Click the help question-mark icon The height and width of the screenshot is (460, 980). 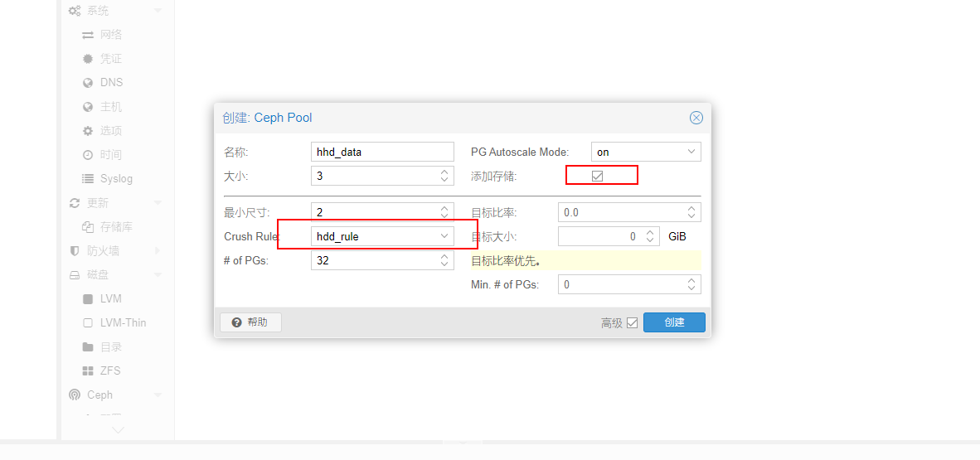[236, 322]
